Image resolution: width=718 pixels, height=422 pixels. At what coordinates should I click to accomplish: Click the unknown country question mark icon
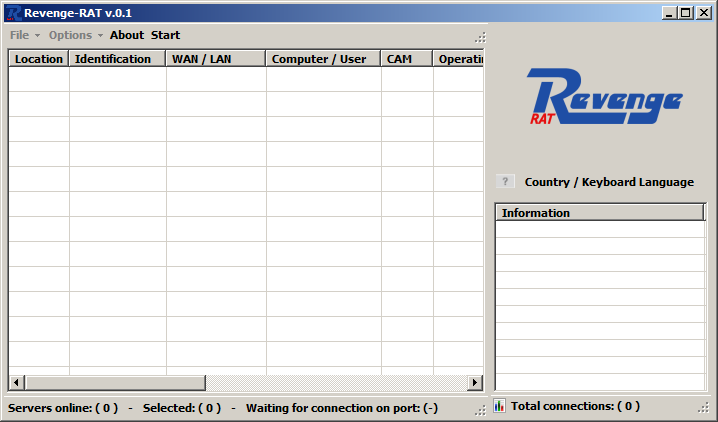point(506,181)
